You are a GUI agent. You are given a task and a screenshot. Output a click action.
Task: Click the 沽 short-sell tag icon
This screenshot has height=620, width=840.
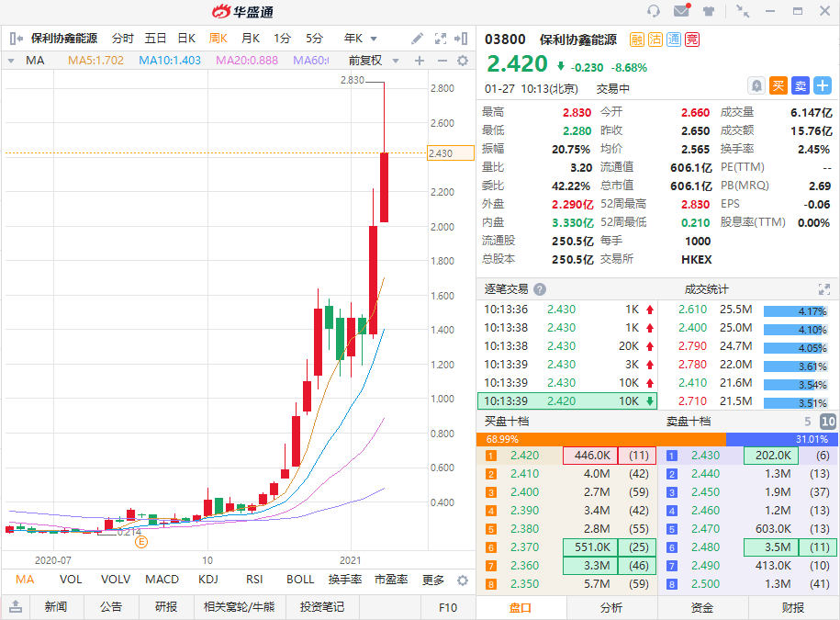coord(655,39)
